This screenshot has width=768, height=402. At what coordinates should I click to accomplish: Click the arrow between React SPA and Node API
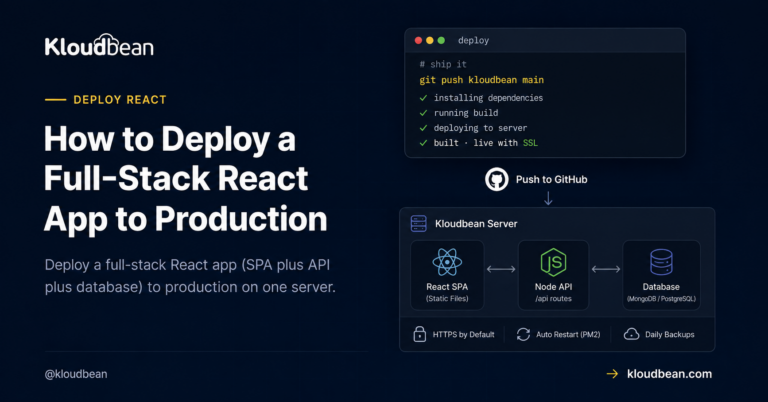point(501,269)
